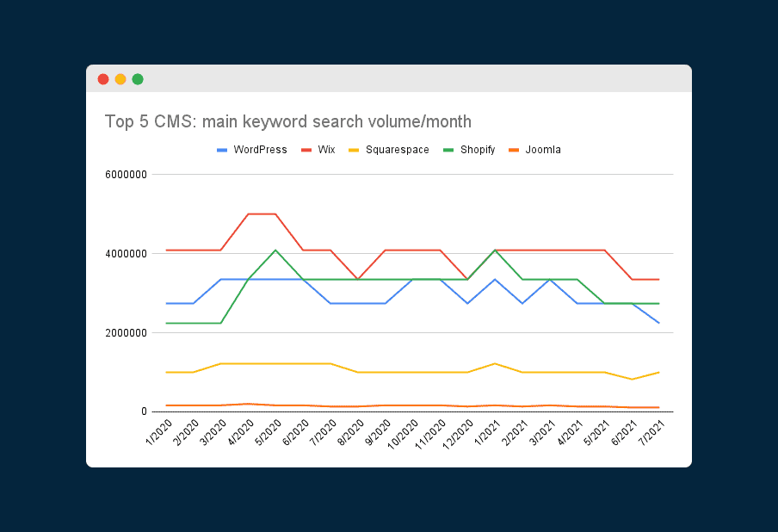Click the green window control dot

[x=137, y=78]
